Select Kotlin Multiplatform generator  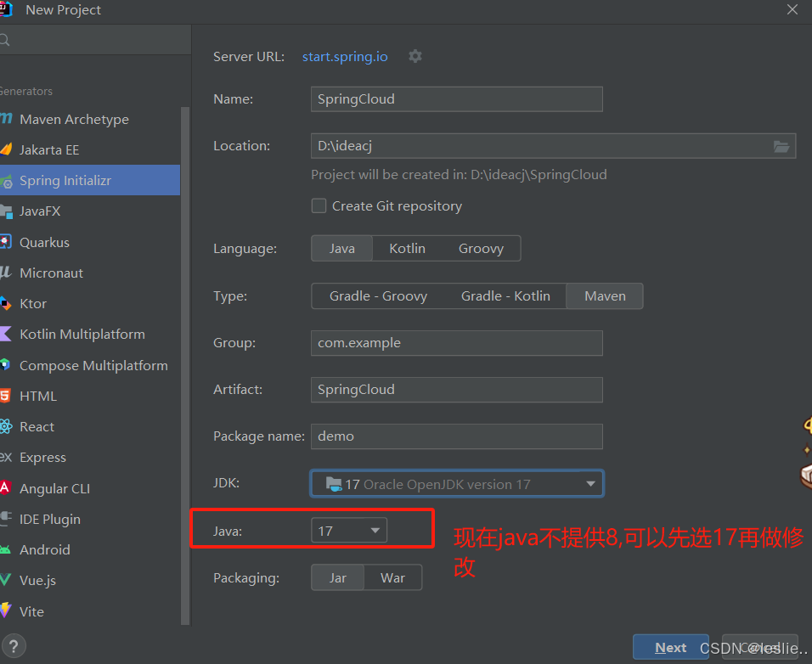click(x=90, y=335)
